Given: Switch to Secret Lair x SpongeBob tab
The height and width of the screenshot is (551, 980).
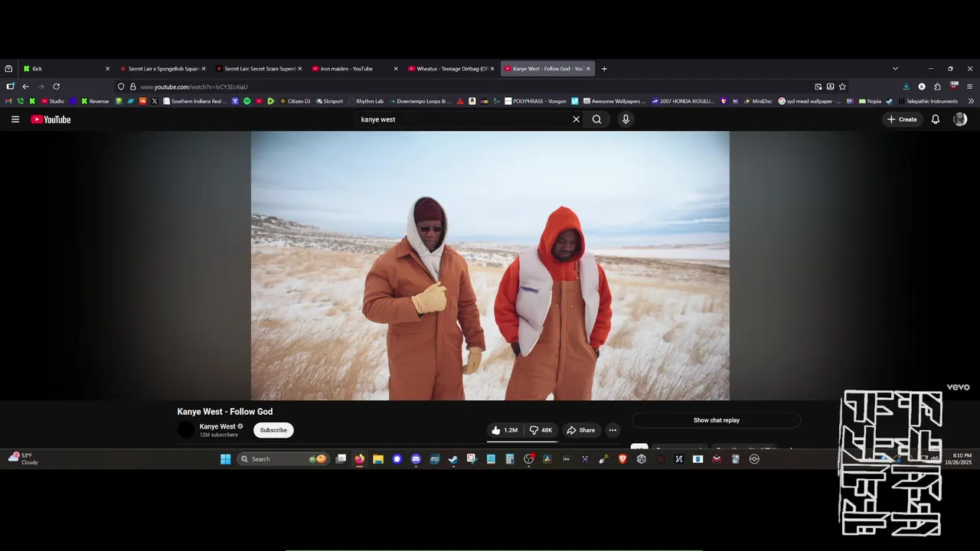Looking at the screenshot, I should pos(162,69).
